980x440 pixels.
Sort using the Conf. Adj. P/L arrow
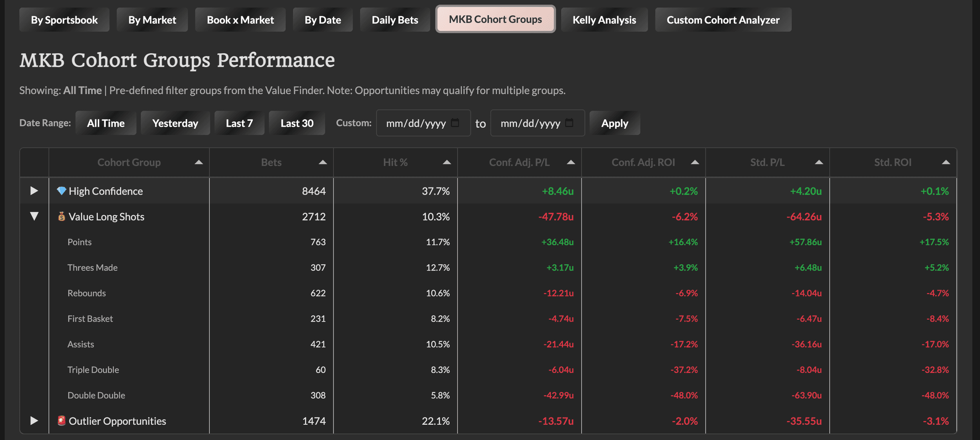coord(571,162)
